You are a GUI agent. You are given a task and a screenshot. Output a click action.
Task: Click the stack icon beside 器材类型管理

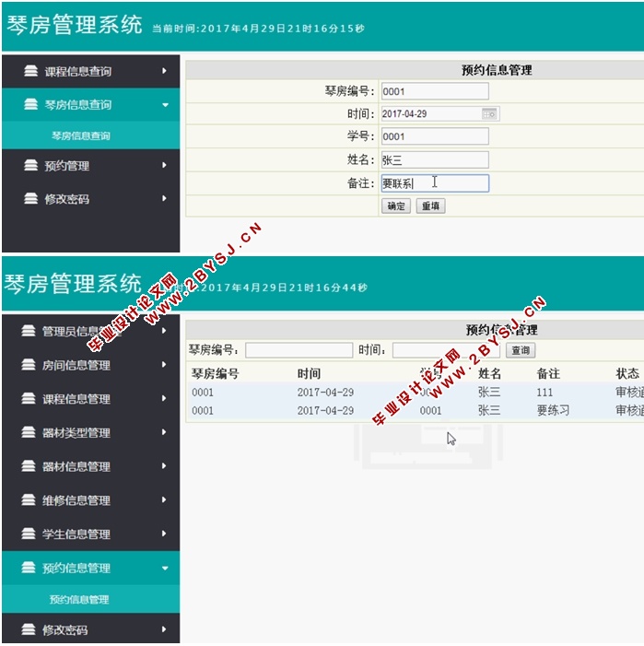point(29,433)
